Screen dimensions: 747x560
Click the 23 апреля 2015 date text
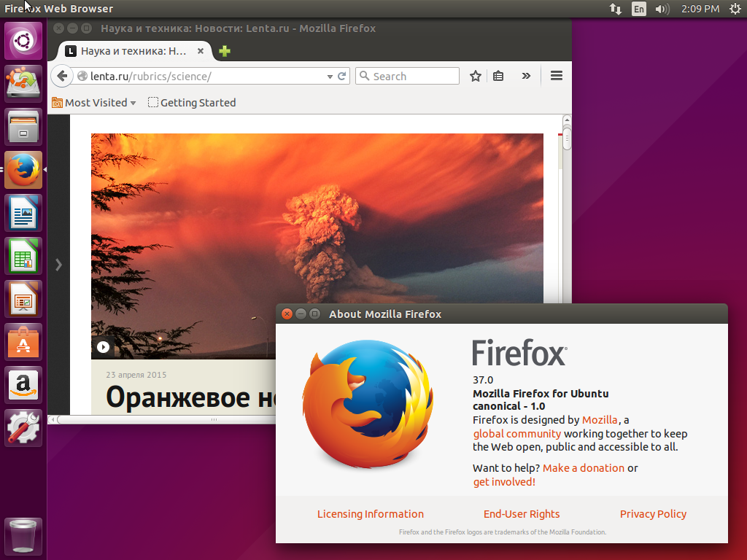point(136,375)
